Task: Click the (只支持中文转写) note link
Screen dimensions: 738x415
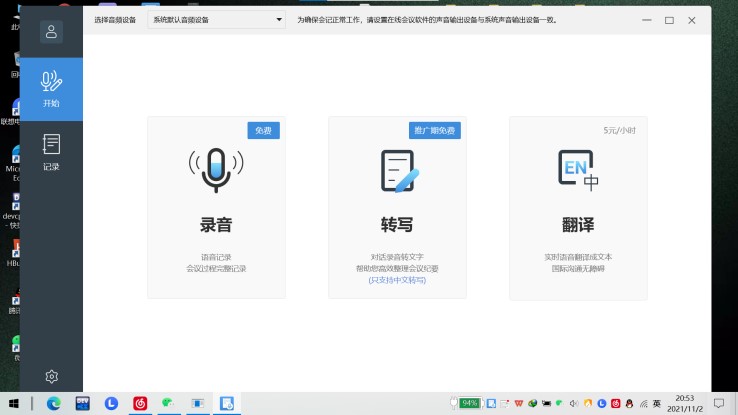Action: (397, 280)
